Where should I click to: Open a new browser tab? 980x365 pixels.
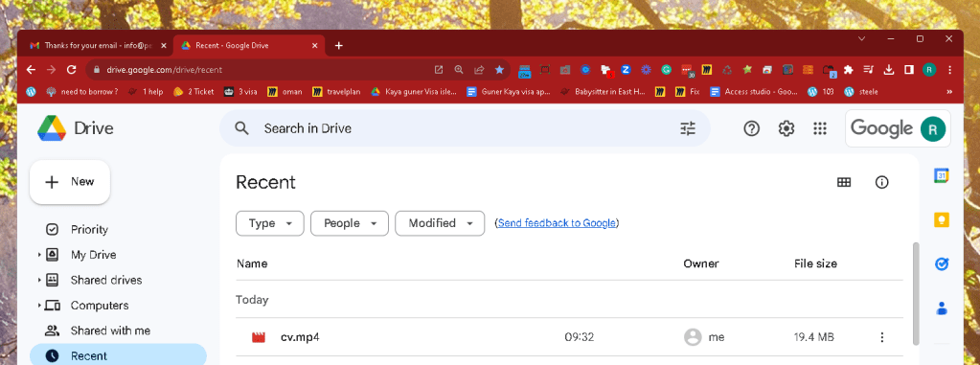[339, 46]
